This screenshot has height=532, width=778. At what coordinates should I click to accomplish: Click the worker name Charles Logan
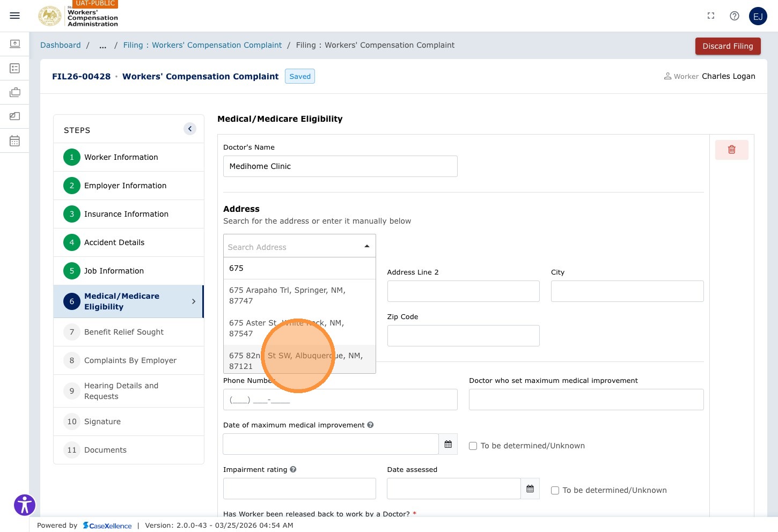pos(729,76)
